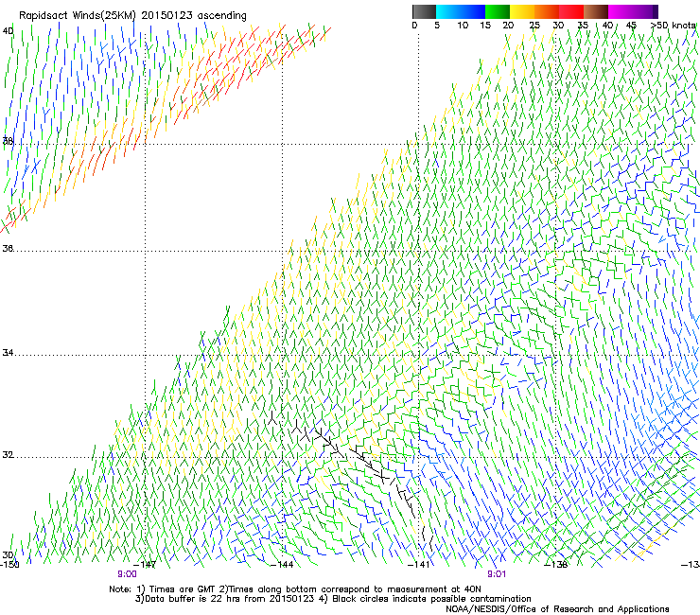This screenshot has height=615, width=700.
Task: Click the longitude label '-150' on bottom axis
Action: pos(9,565)
